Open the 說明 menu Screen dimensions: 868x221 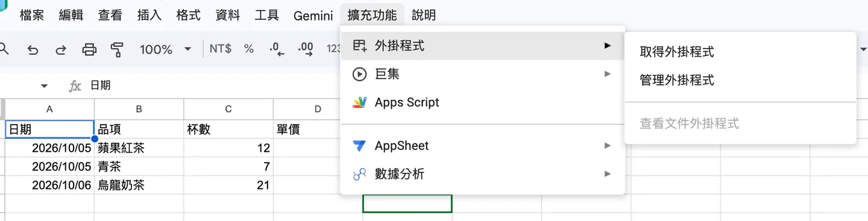(x=424, y=15)
